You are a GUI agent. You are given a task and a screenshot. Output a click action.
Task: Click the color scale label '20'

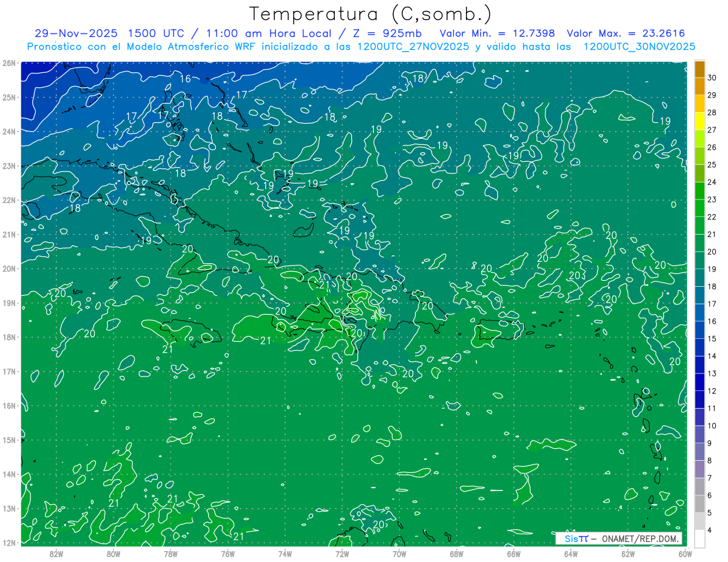[x=712, y=252]
